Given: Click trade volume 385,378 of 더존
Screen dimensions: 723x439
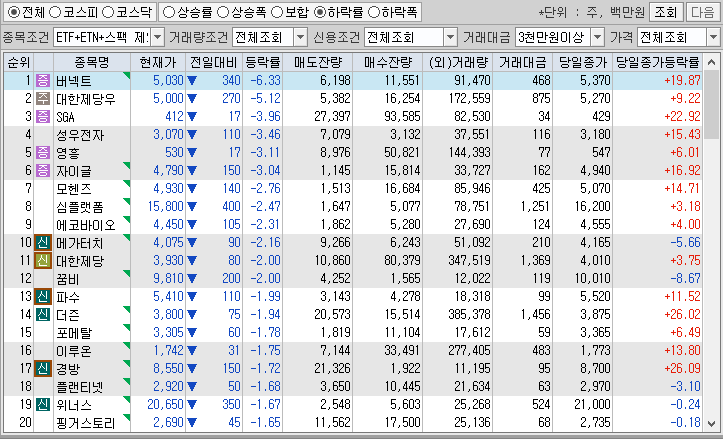Looking at the screenshot, I should pos(469,314).
